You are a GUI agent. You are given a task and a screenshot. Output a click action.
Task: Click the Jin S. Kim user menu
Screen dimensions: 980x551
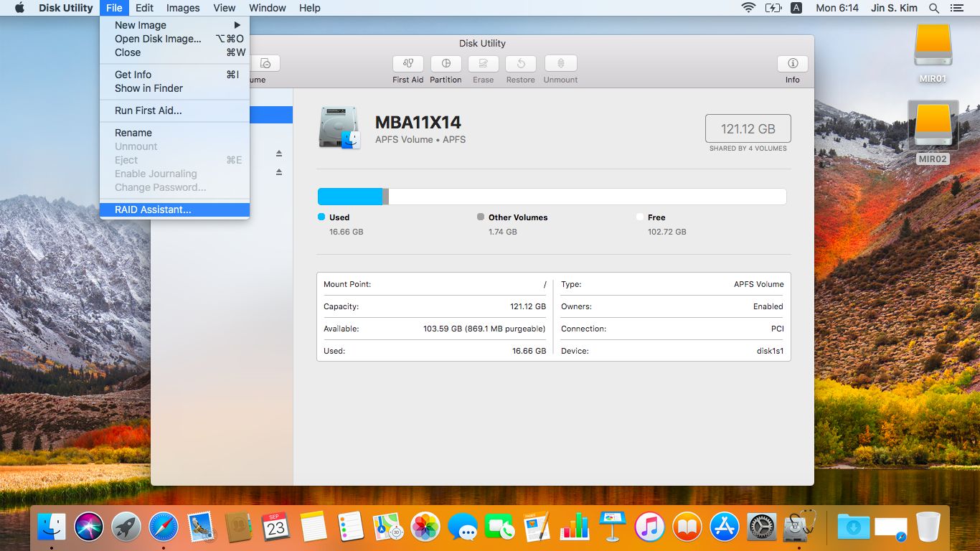894,8
